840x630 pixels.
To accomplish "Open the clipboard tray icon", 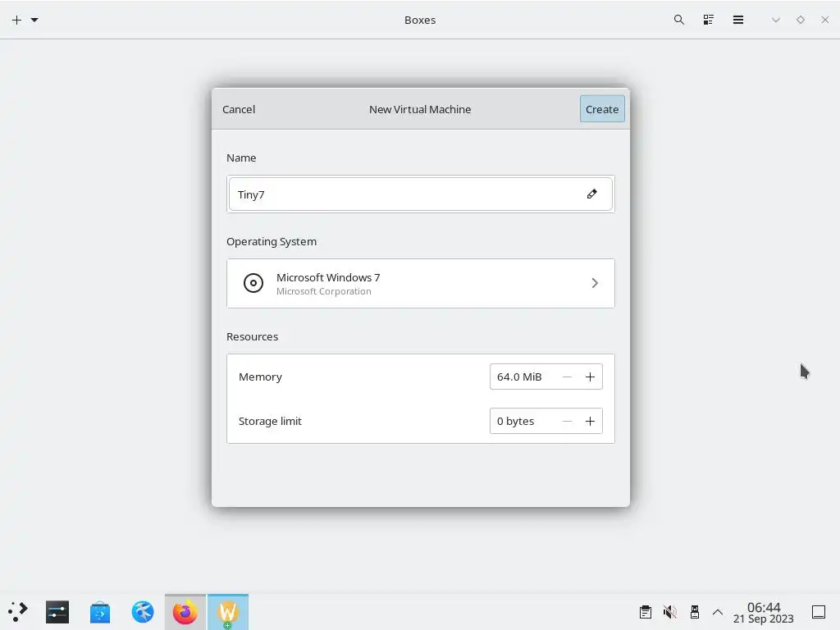I will click(646, 612).
